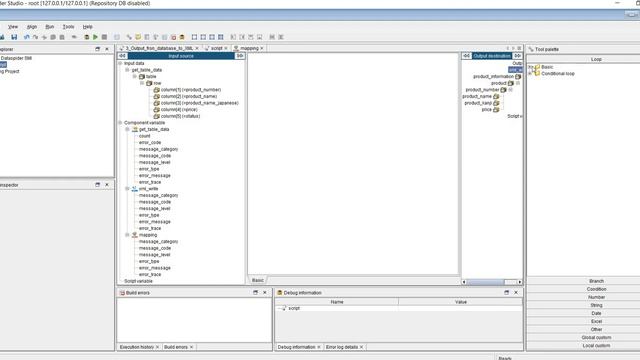640x360 pixels.
Task: Collapse the Component variable node
Action: coord(120,122)
